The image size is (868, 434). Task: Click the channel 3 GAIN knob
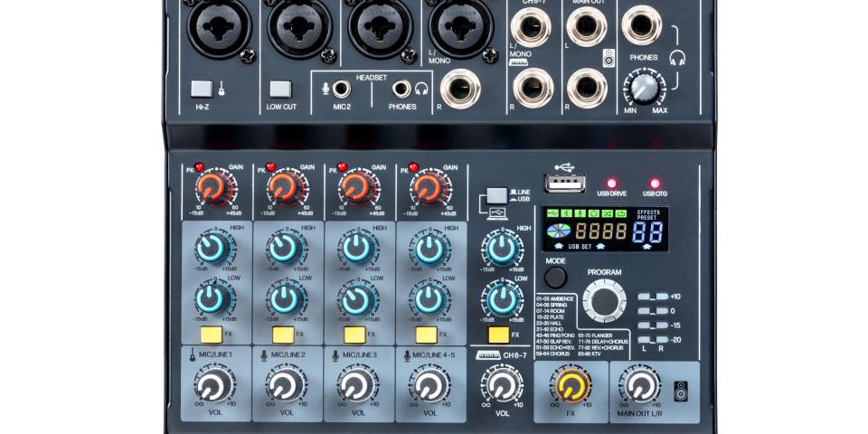pos(356,188)
